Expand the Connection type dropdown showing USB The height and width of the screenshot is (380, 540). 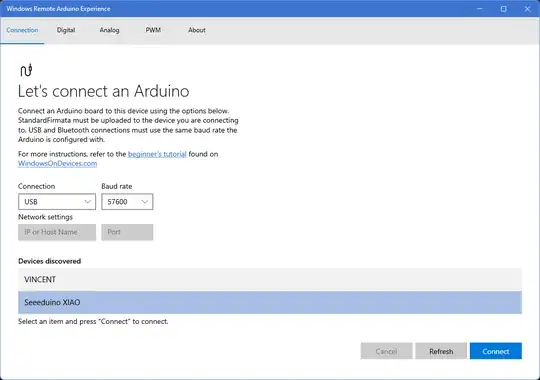(x=57, y=202)
